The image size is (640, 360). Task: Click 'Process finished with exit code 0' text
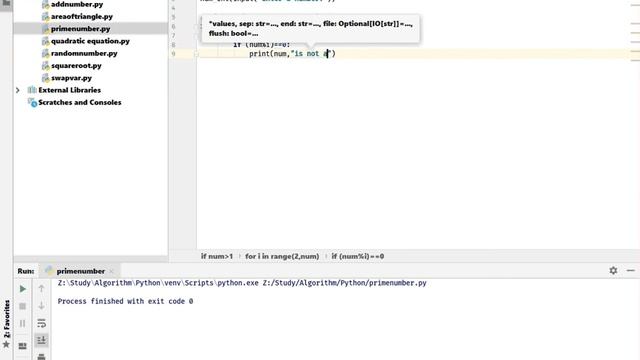pos(125,301)
